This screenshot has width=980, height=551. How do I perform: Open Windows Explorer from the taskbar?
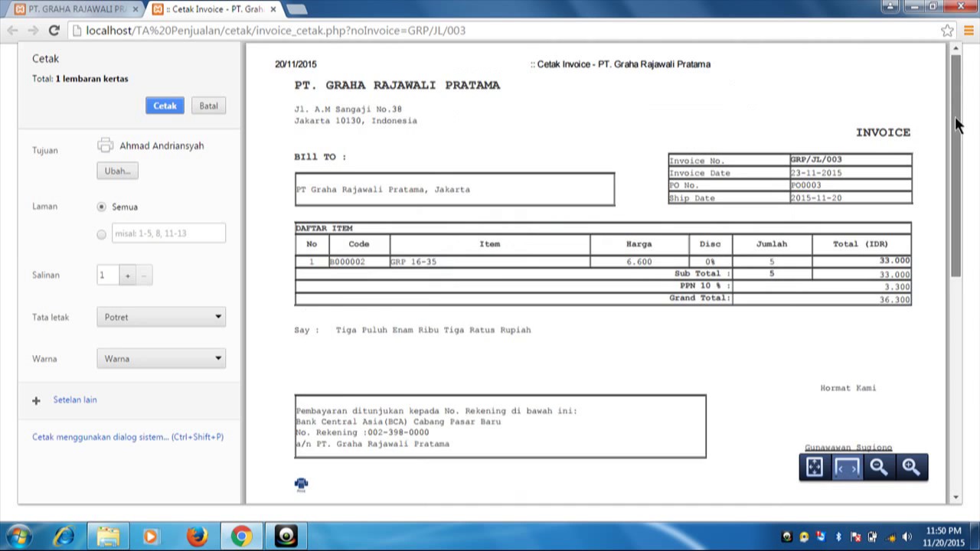(108, 536)
